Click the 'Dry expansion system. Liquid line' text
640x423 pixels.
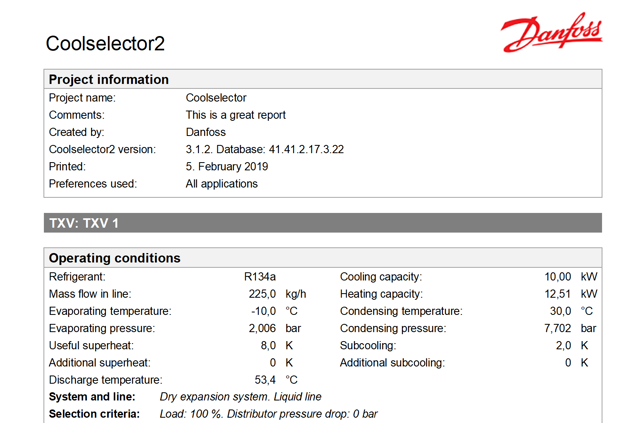tap(241, 397)
